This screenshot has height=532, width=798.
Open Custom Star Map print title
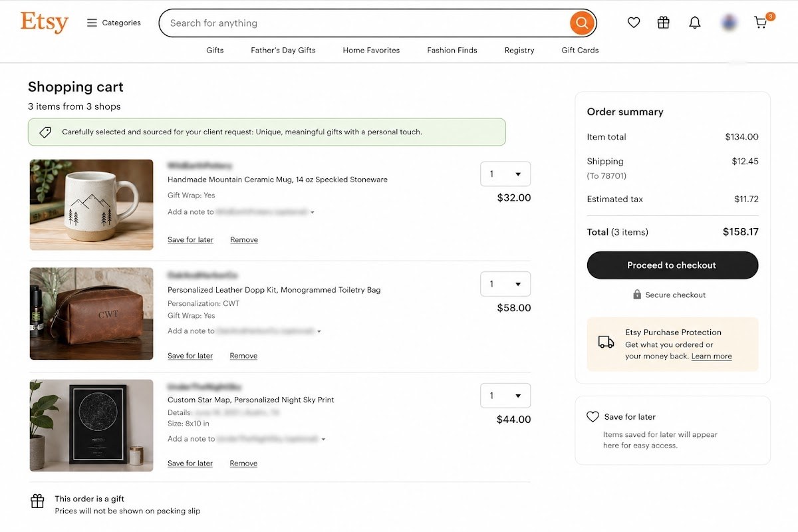(x=251, y=400)
